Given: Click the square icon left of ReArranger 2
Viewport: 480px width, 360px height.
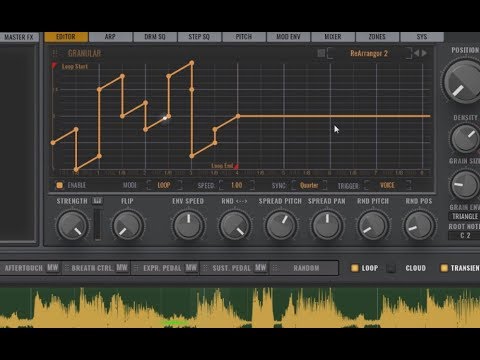Looking at the screenshot, I should coord(321,53).
